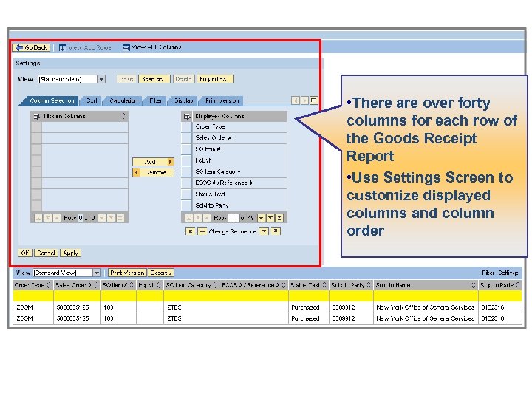Viewport: 532px width, 399px height.
Task: Switch to the Column Selection tab
Action: [51, 100]
